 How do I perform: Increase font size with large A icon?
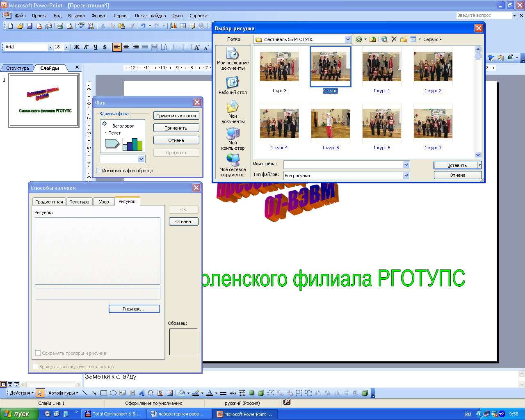[x=197, y=47]
